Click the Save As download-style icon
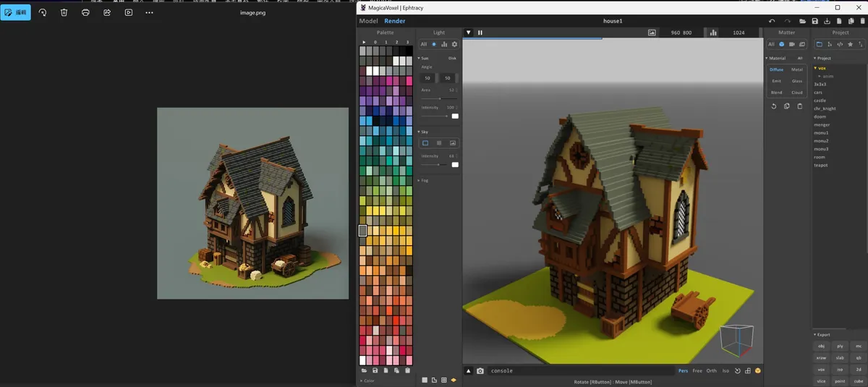The image size is (868, 387). tap(827, 21)
